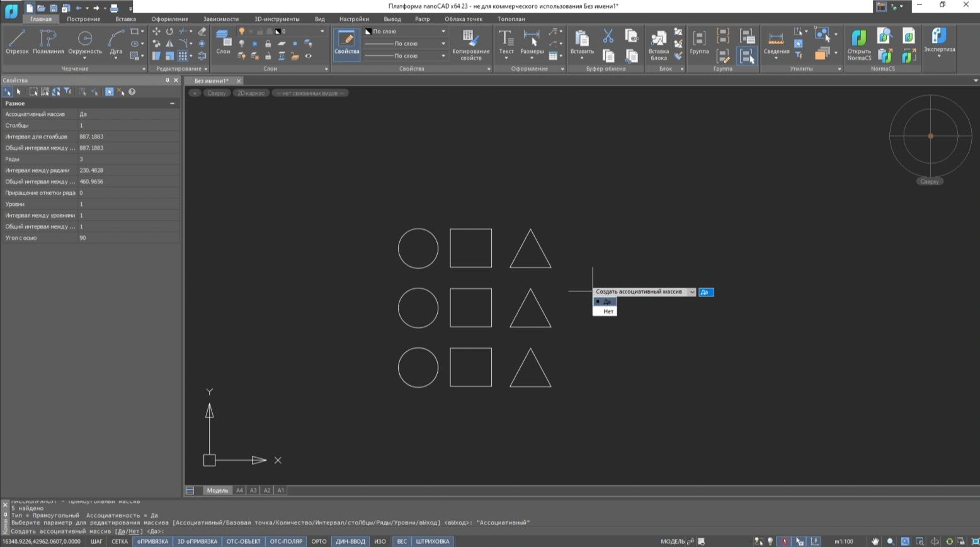The width and height of the screenshot is (980, 547).
Task: Click the help icon in Свойства panel
Action: tap(132, 92)
